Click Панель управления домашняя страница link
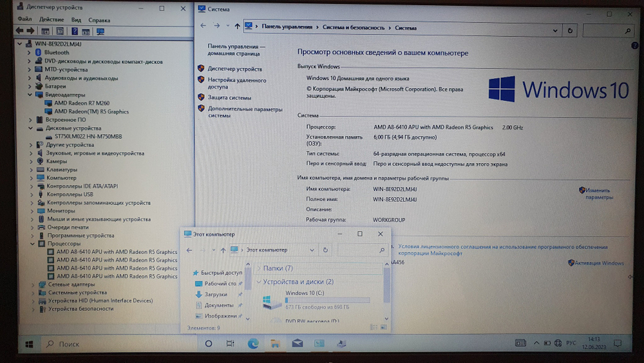 click(236, 50)
